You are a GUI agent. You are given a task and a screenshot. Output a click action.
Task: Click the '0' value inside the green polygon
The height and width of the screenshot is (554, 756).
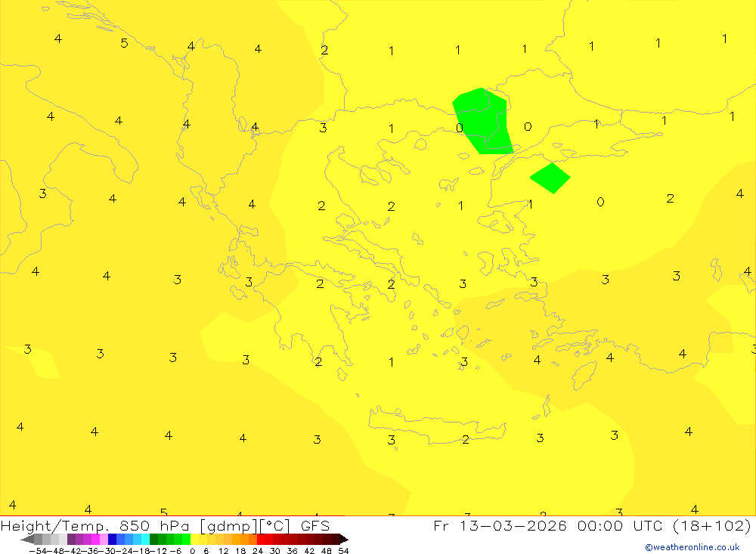click(x=460, y=128)
